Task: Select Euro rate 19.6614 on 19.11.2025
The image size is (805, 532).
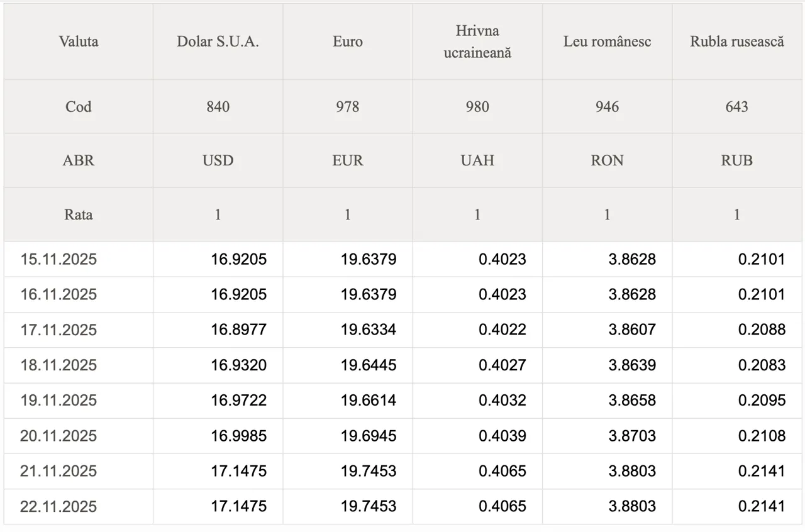Action: (369, 401)
